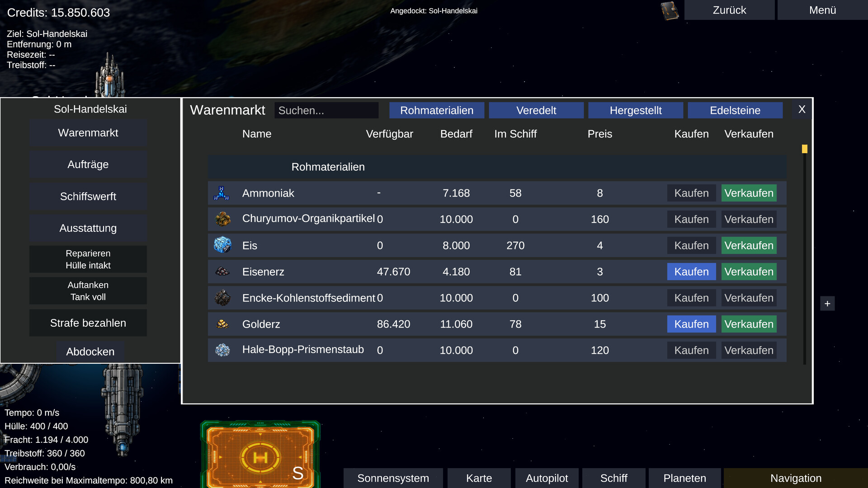Filter goods by Edelsteine
Image resolution: width=868 pixels, height=488 pixels.
coord(735,110)
